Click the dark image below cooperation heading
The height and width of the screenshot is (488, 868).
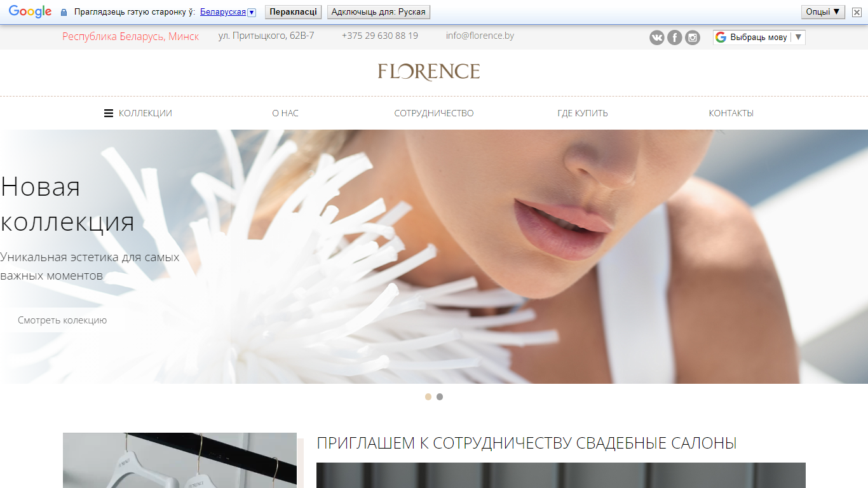[561, 475]
